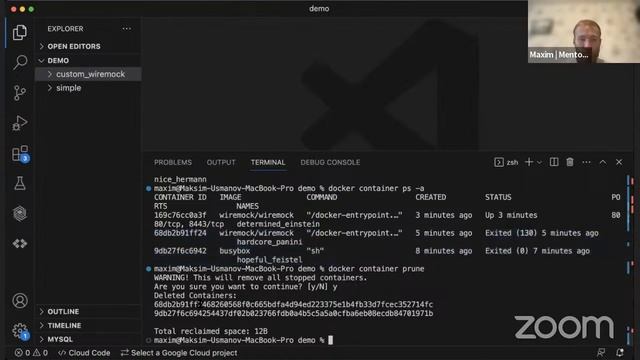Open the Extensions view
The height and width of the screenshot is (360, 640).
pos(20,153)
